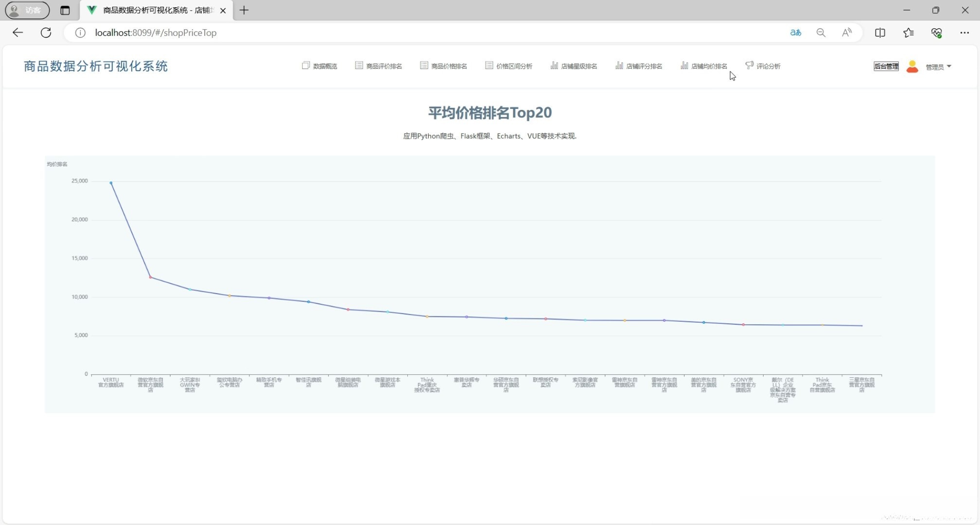Click the VERTU data point on chart
Image resolution: width=980 pixels, height=525 pixels.
tap(111, 183)
